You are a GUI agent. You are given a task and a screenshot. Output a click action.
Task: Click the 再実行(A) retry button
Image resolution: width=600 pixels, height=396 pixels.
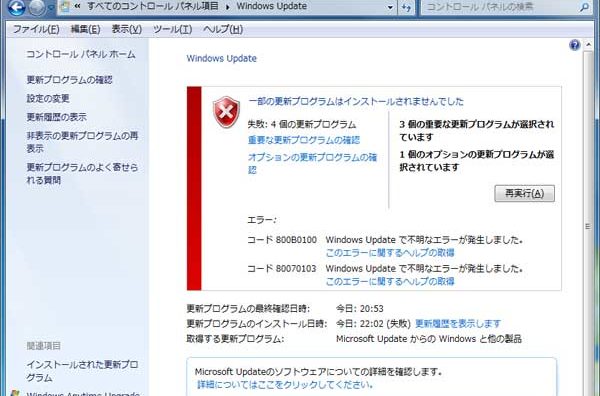(x=524, y=193)
